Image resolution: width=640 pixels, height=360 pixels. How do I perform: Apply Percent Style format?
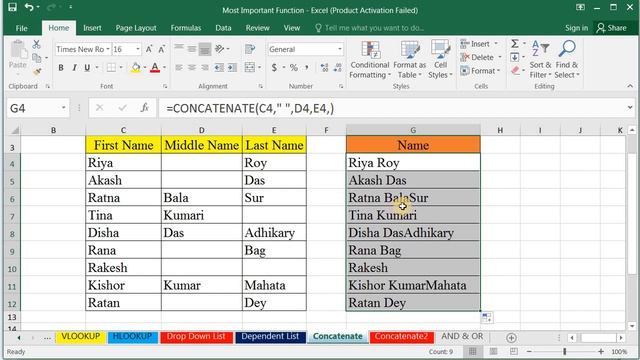(x=293, y=67)
